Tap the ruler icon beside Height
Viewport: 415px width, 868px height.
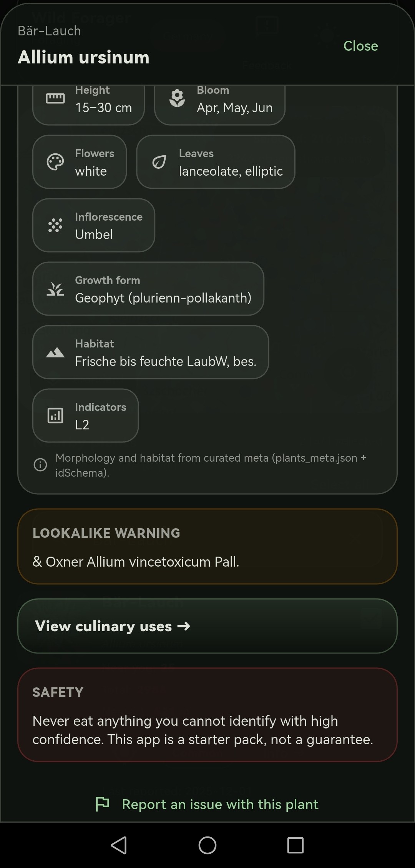coord(55,99)
